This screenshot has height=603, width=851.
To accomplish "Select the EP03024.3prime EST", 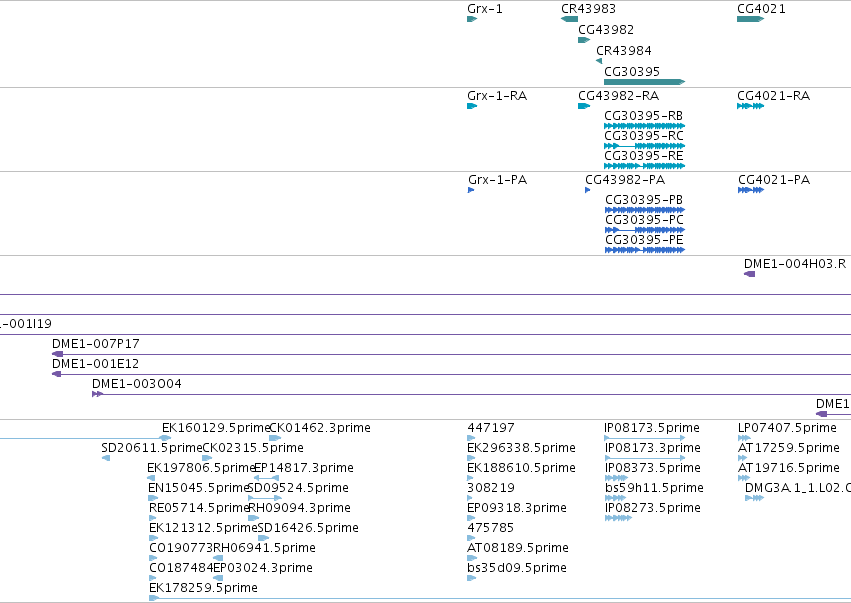I will (218, 578).
